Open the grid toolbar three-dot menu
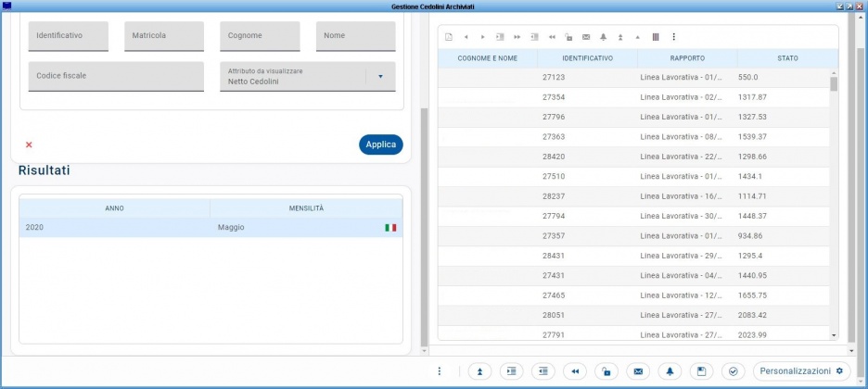868x389 pixels. tap(673, 37)
